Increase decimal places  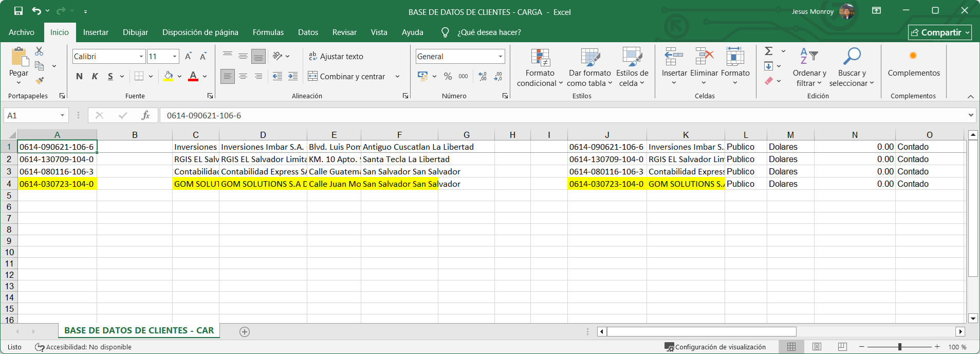click(x=483, y=76)
